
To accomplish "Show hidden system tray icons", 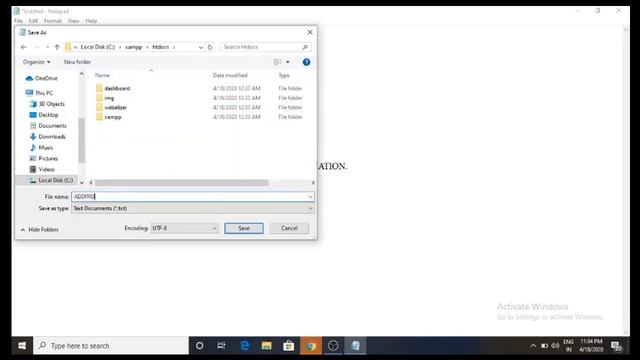I will tap(533, 346).
